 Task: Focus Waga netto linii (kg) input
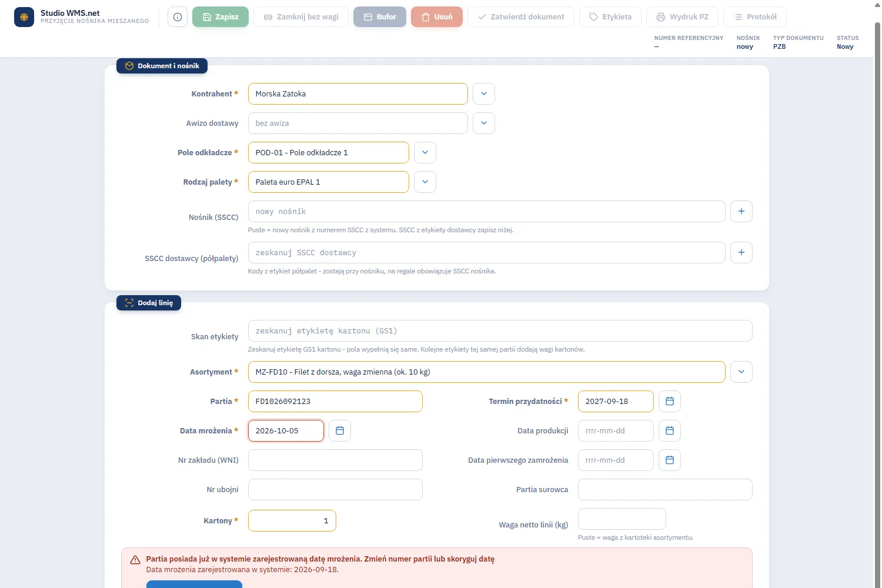pyautogui.click(x=622, y=519)
